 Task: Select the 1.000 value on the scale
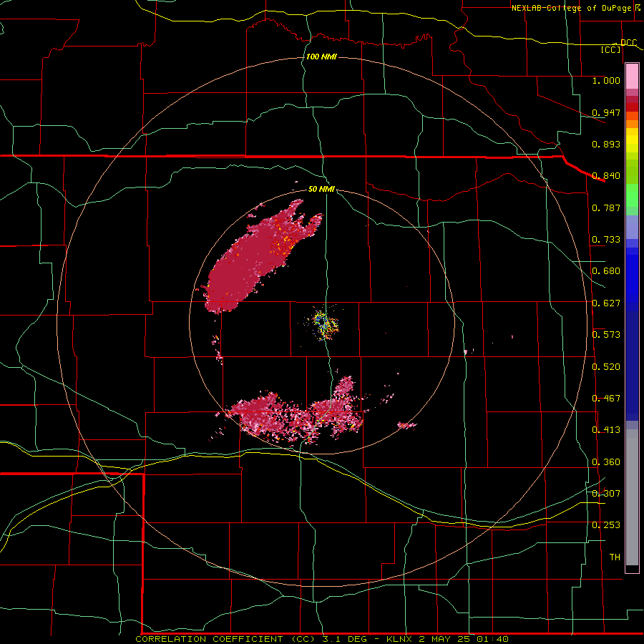coord(606,80)
